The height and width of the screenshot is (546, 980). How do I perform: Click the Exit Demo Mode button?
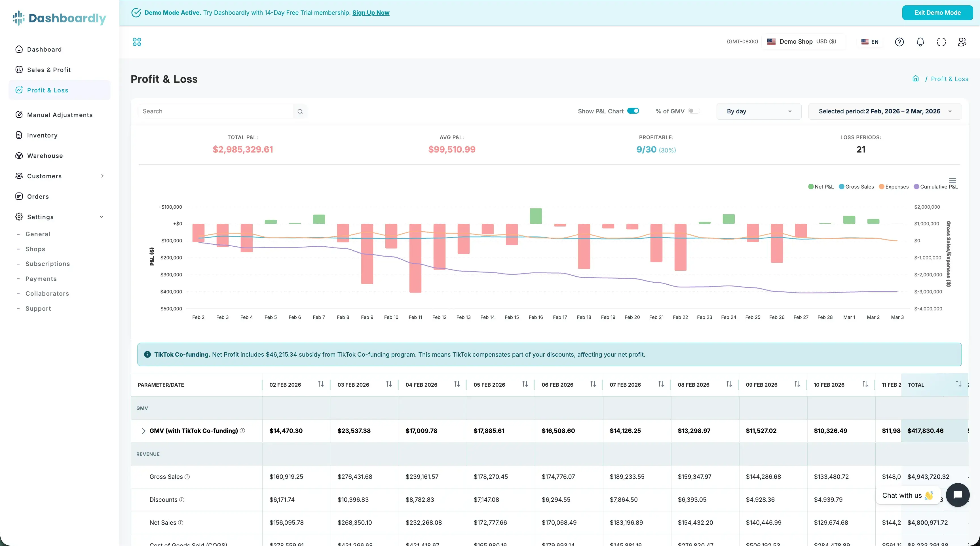(x=937, y=12)
